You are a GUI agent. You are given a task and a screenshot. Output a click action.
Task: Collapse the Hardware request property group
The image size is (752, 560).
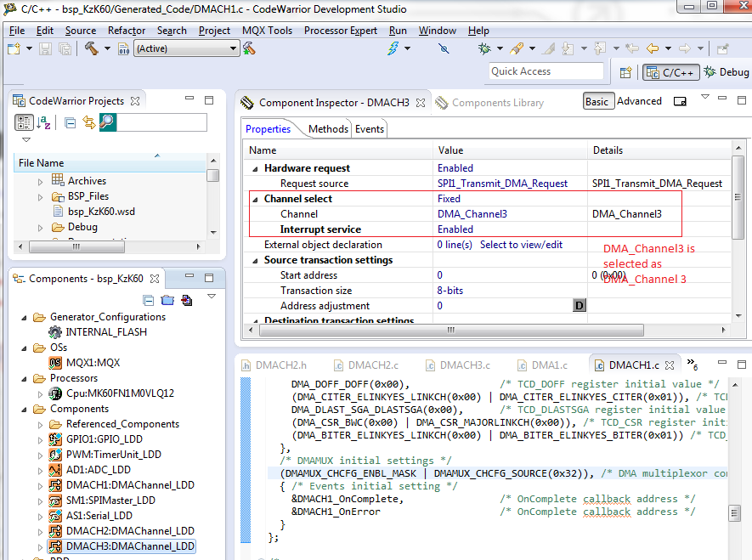click(x=255, y=168)
